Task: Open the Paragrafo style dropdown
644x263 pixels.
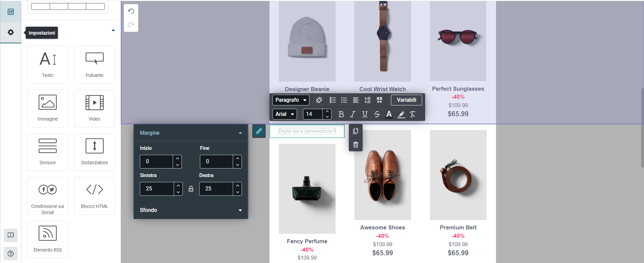Action: click(291, 100)
